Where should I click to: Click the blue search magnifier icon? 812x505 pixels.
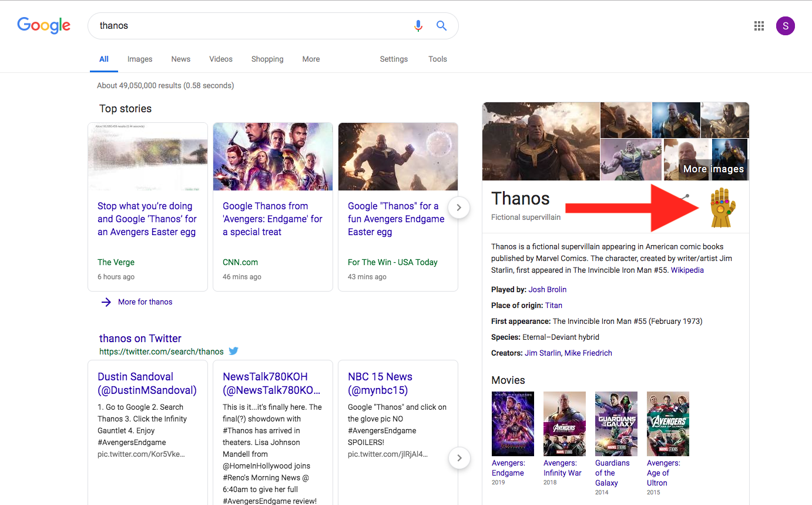pyautogui.click(x=441, y=26)
